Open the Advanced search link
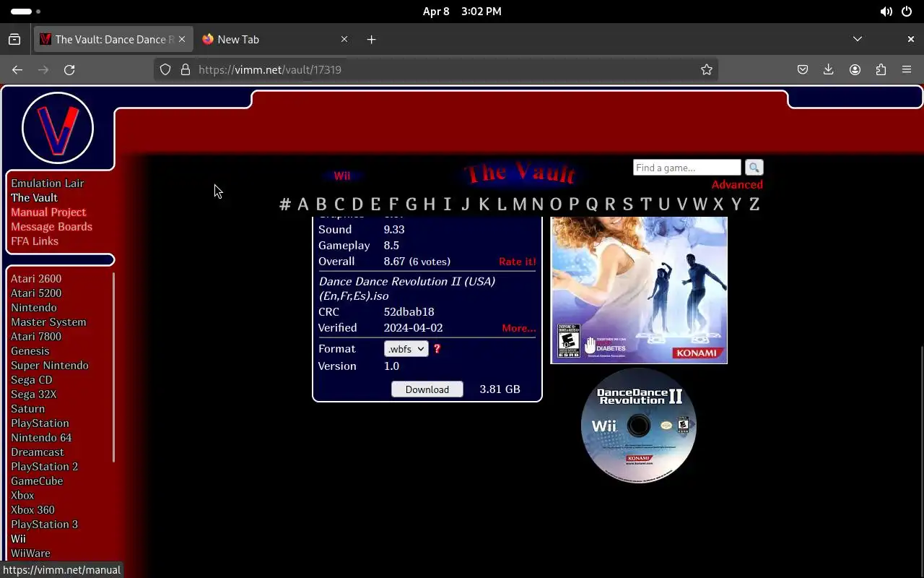The height and width of the screenshot is (578, 924). tap(737, 184)
